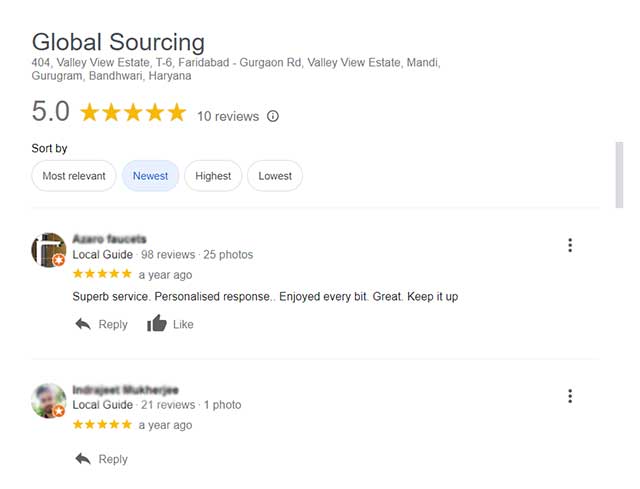
Task: Click the Global Sourcing business title
Action: (118, 42)
